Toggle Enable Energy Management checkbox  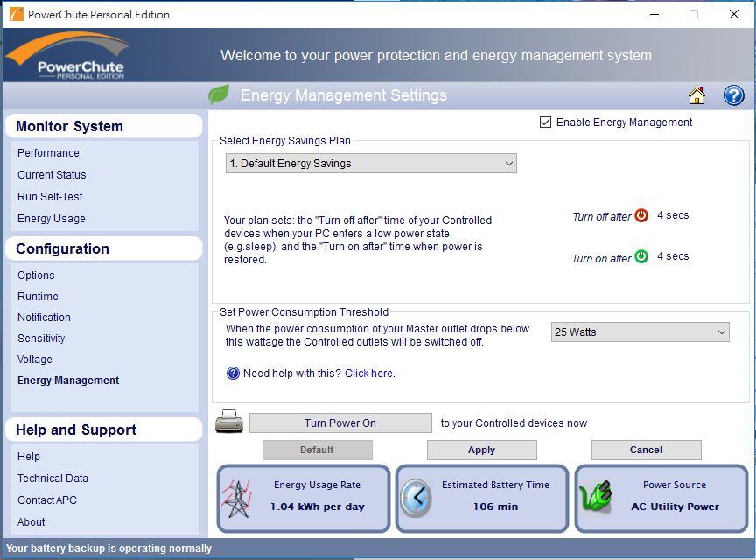[x=545, y=122]
